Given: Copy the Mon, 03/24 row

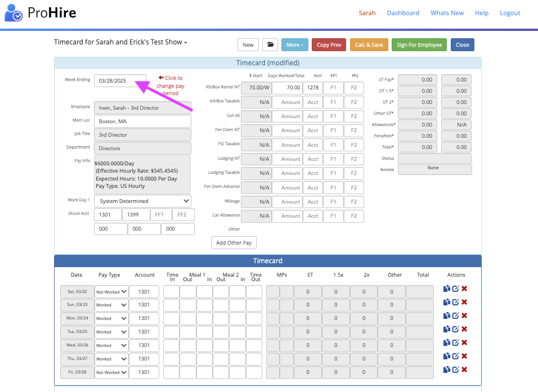Looking at the screenshot, I should pyautogui.click(x=446, y=316).
